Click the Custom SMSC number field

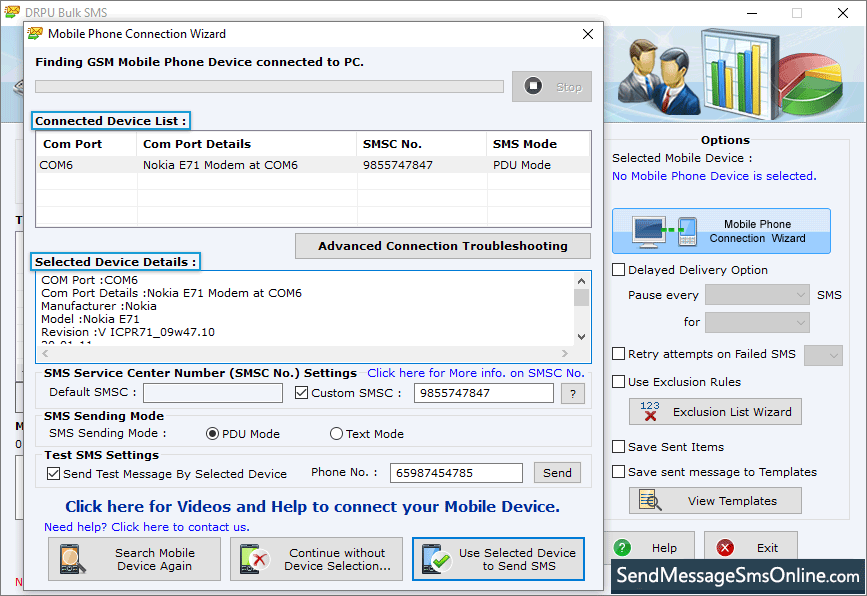coord(483,393)
